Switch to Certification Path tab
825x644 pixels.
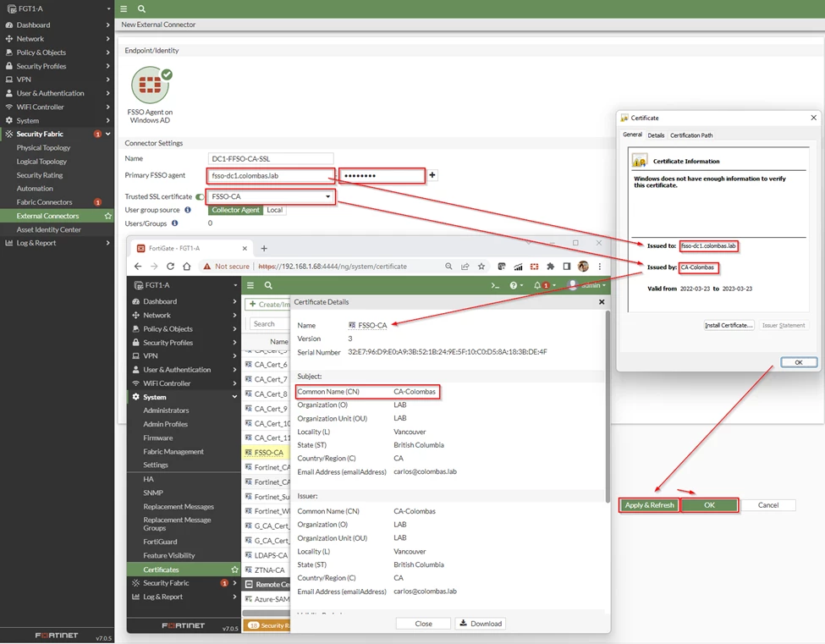[691, 135]
